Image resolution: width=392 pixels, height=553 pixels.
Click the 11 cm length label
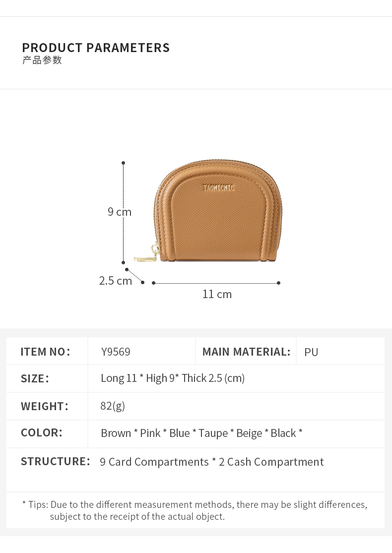click(x=217, y=294)
